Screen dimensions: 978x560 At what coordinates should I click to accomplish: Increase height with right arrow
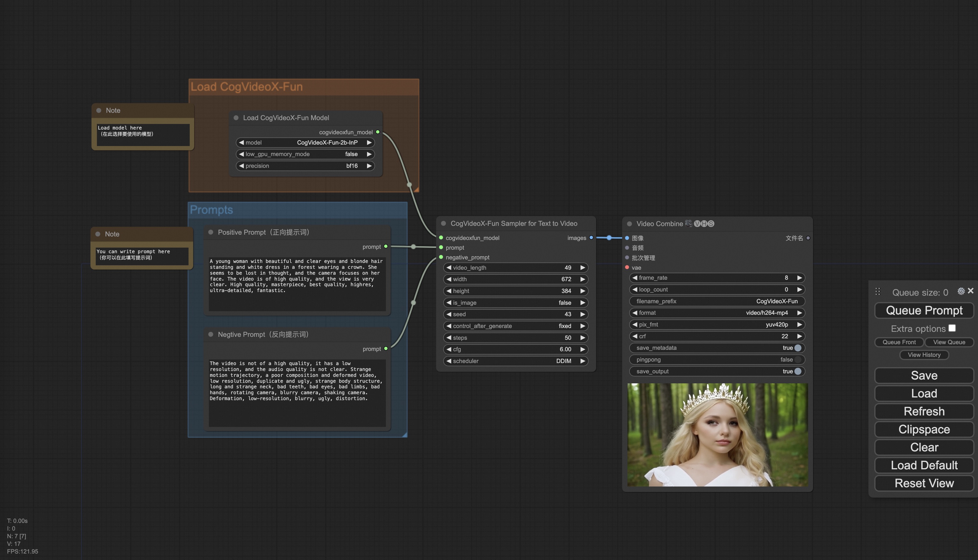583,291
